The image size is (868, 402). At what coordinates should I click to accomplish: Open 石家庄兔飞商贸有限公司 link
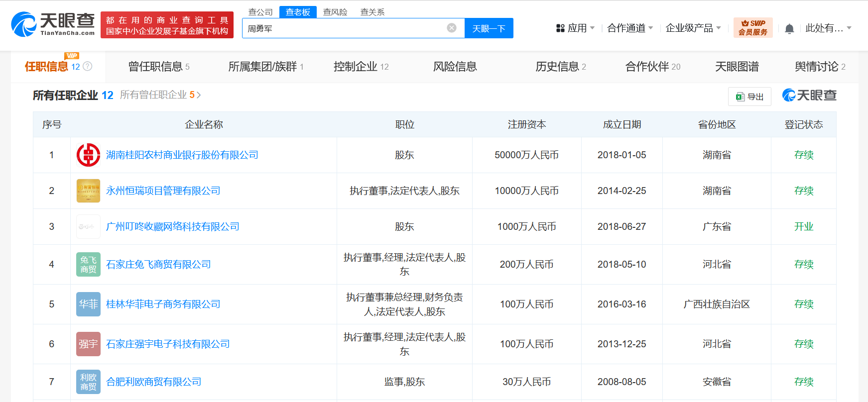pyautogui.click(x=158, y=264)
